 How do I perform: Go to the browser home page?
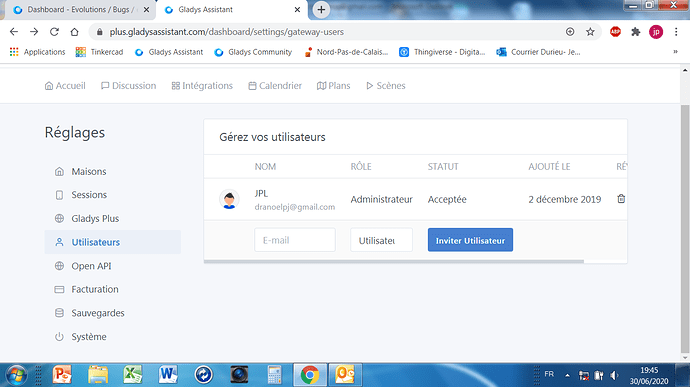(x=74, y=32)
